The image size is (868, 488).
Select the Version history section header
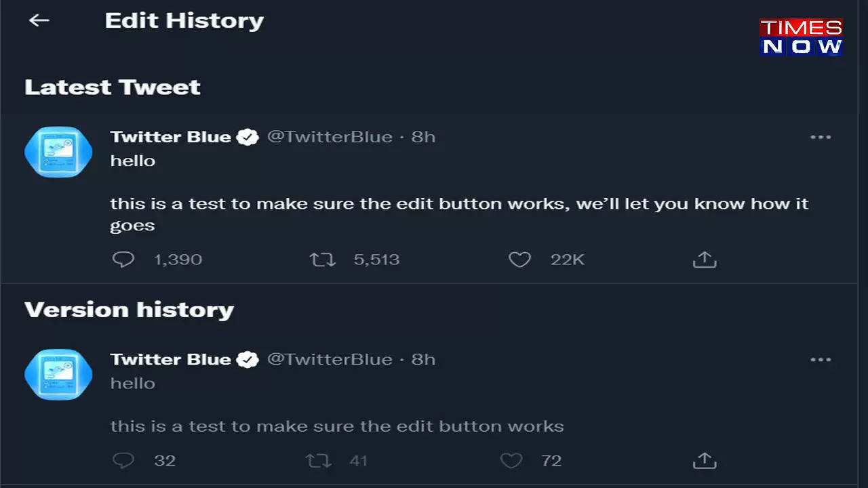129,309
